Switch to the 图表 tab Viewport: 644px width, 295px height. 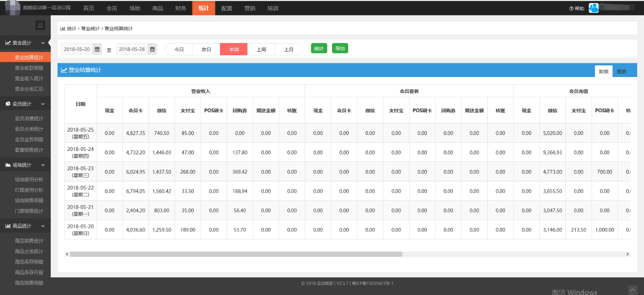(x=622, y=71)
